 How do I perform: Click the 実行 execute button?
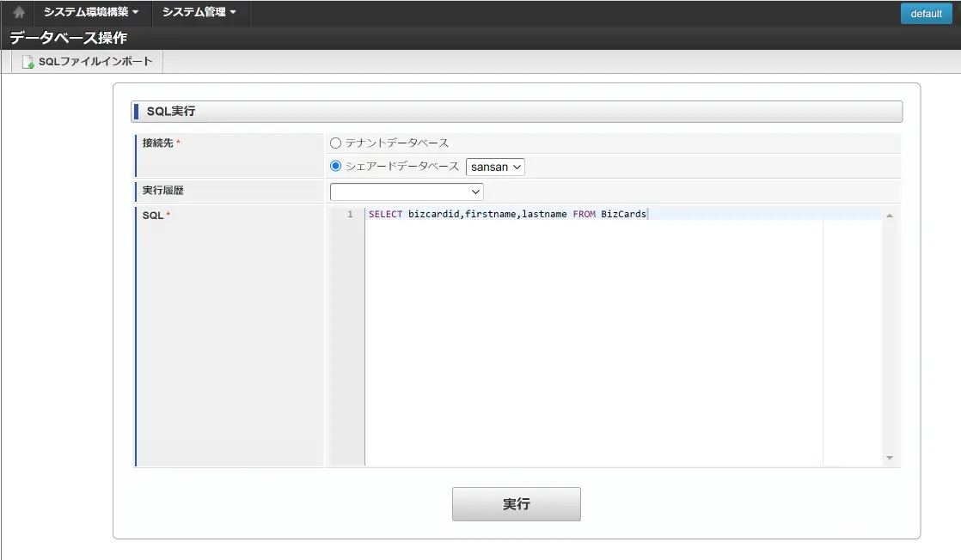[516, 504]
